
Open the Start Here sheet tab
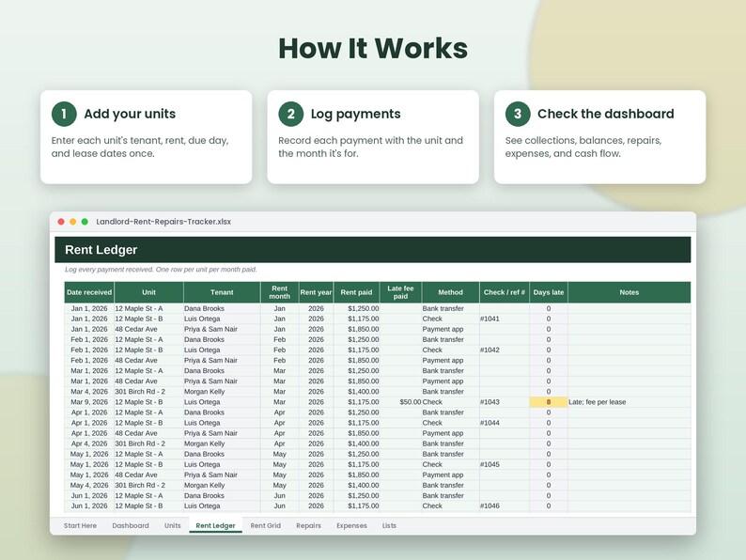pos(80,525)
